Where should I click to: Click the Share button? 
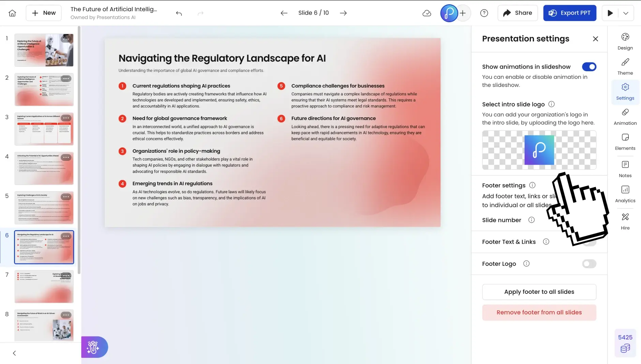(518, 13)
